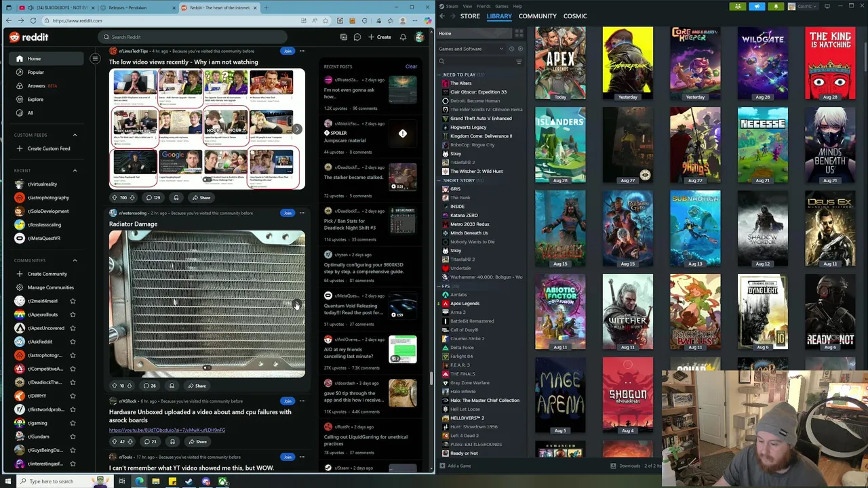Open Windows Start menu
The image size is (868, 488).
(9, 481)
